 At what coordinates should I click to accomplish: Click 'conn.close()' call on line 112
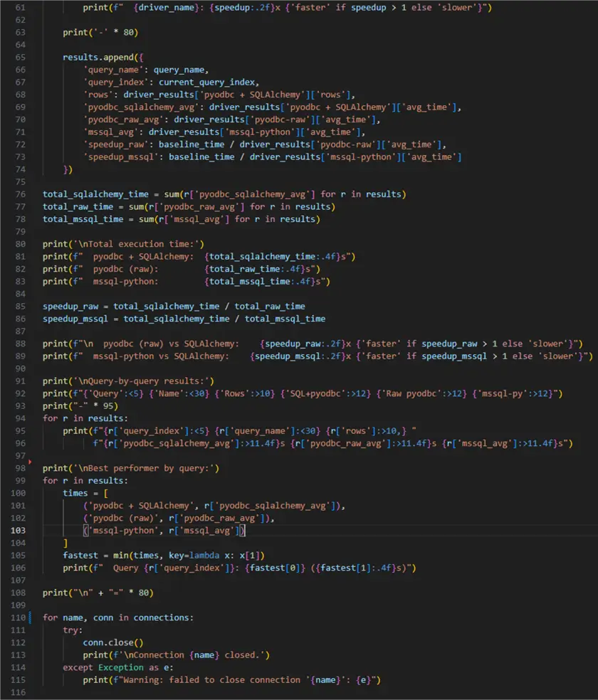tap(113, 642)
